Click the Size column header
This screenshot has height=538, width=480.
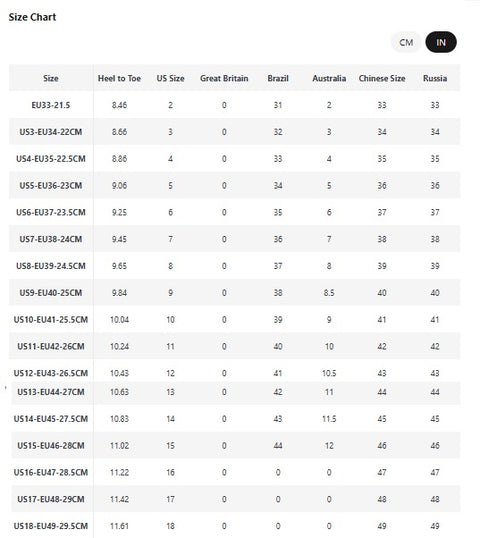pos(51,78)
